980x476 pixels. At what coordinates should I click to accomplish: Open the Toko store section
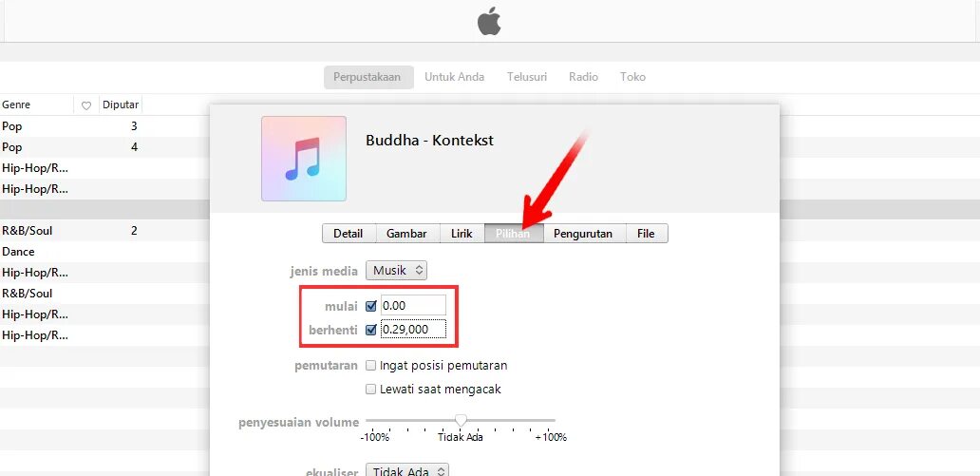[x=632, y=77]
